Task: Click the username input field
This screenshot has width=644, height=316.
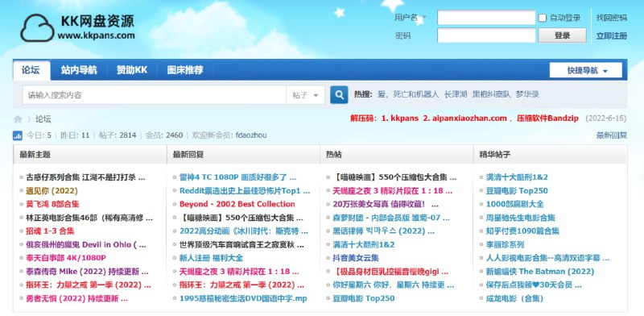Action: [486, 18]
